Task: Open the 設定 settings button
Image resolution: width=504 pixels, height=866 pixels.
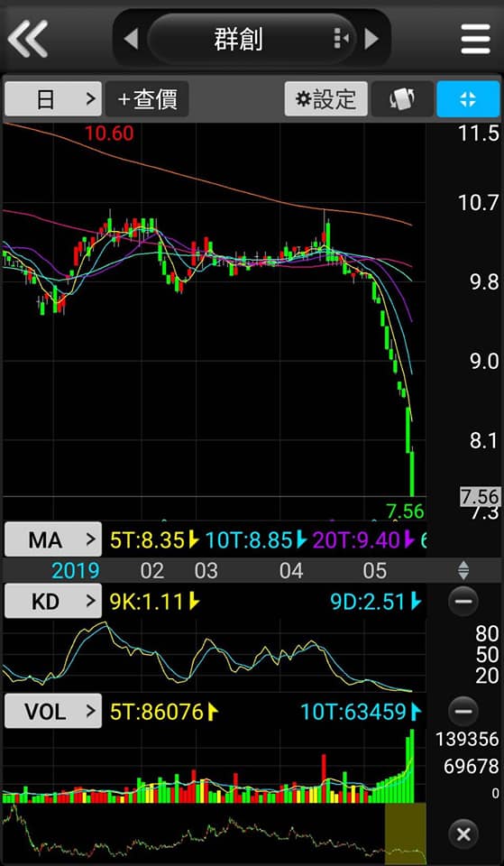Action: (x=325, y=99)
